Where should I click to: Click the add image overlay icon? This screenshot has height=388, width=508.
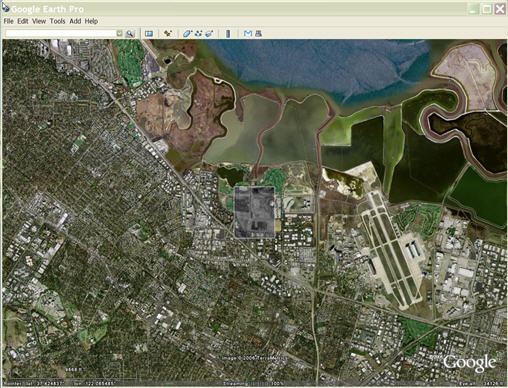pyautogui.click(x=209, y=33)
